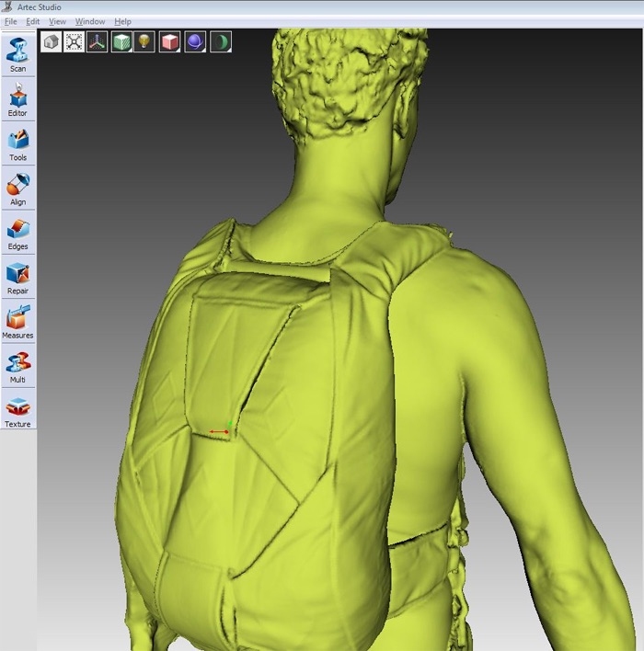Click the Home view house icon
644x651 pixels.
pyautogui.click(x=52, y=42)
